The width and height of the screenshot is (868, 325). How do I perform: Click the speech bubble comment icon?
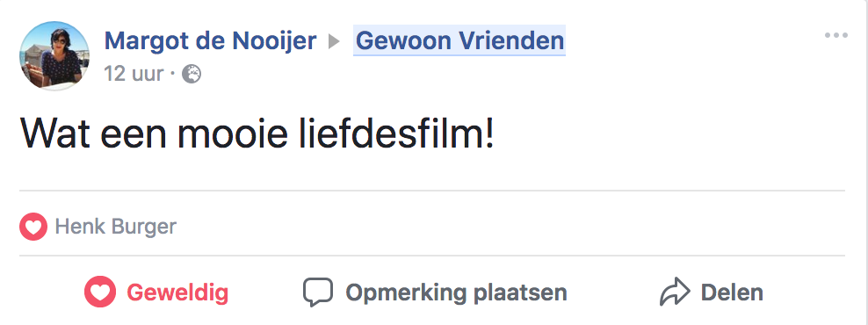318,292
